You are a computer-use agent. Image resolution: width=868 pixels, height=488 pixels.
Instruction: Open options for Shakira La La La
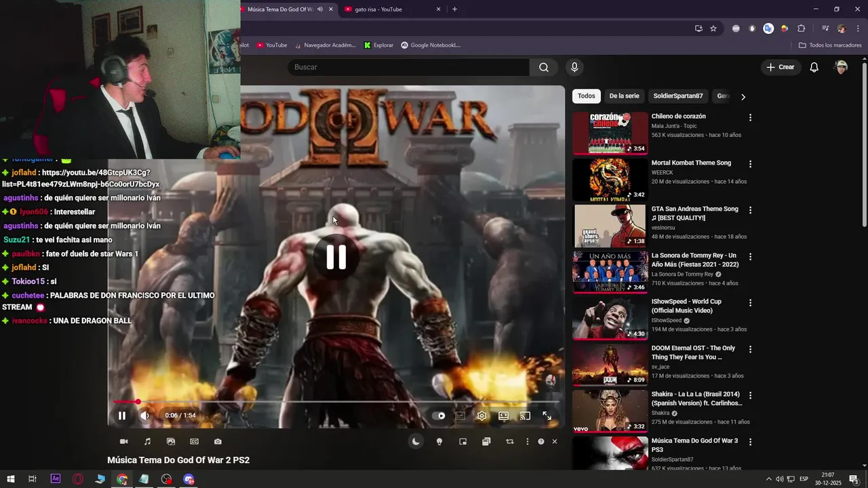[x=750, y=395]
